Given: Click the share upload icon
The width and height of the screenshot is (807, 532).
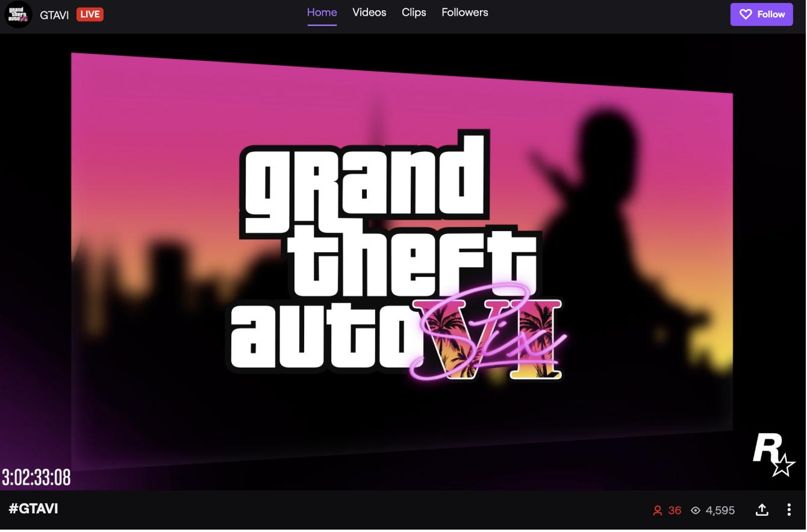Looking at the screenshot, I should (762, 510).
